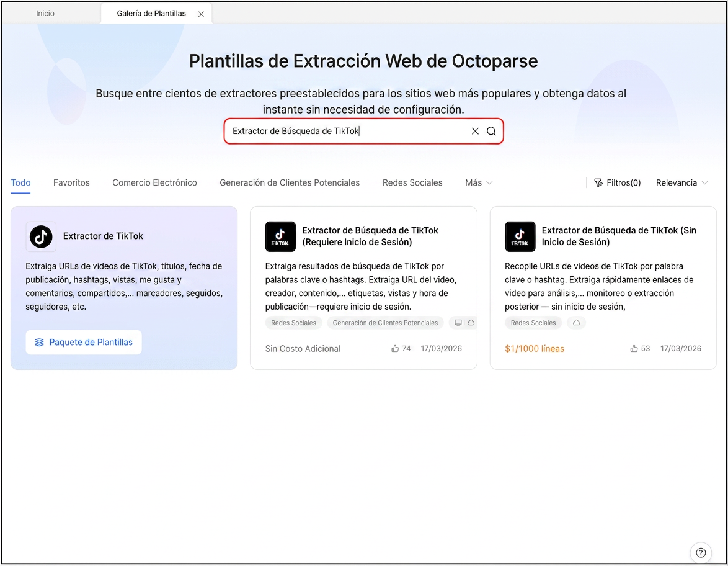This screenshot has height=566, width=728.
Task: Click the $1/1000 líneas price label
Action: [535, 349]
